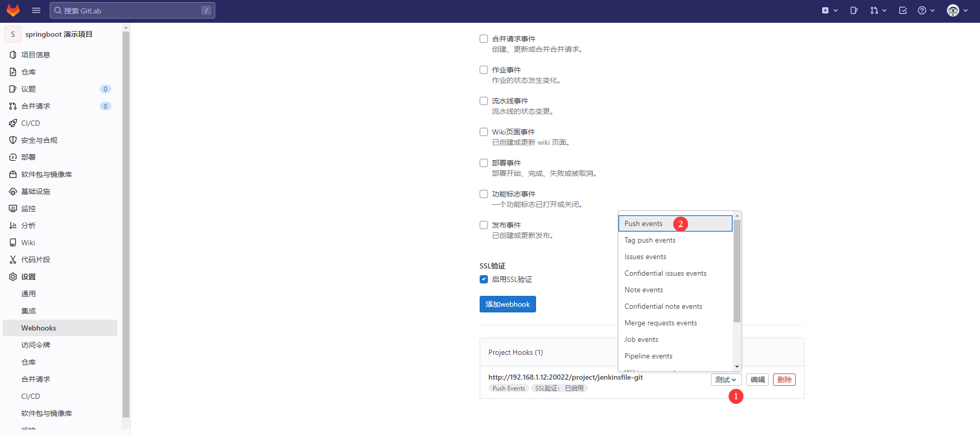Choose Tag push events in the dropdown list
Viewport: 980px width, 435px height.
pyautogui.click(x=650, y=240)
